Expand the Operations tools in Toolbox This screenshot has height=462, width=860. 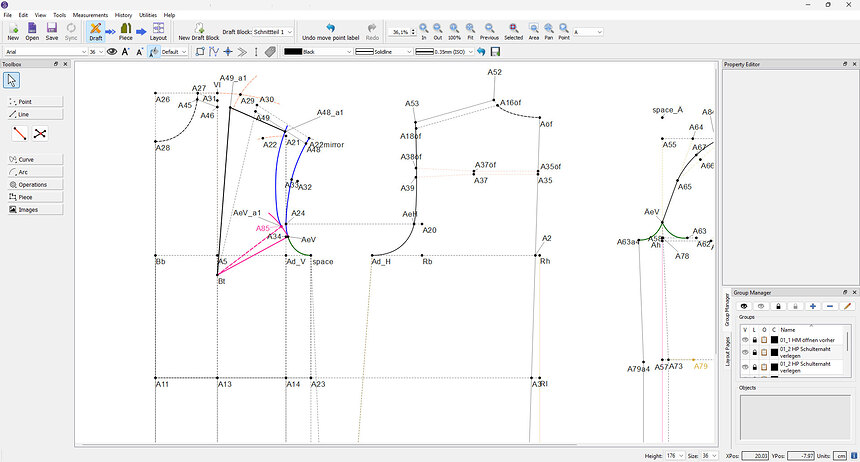tap(36, 184)
